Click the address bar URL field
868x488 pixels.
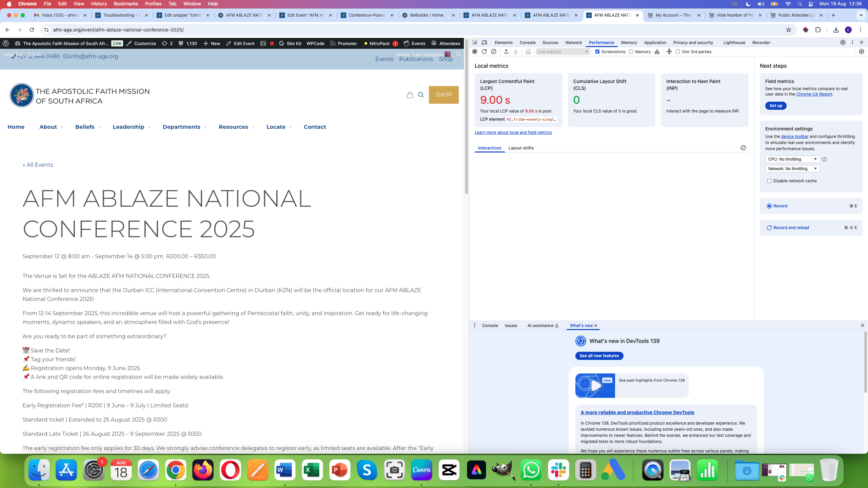pos(417,30)
